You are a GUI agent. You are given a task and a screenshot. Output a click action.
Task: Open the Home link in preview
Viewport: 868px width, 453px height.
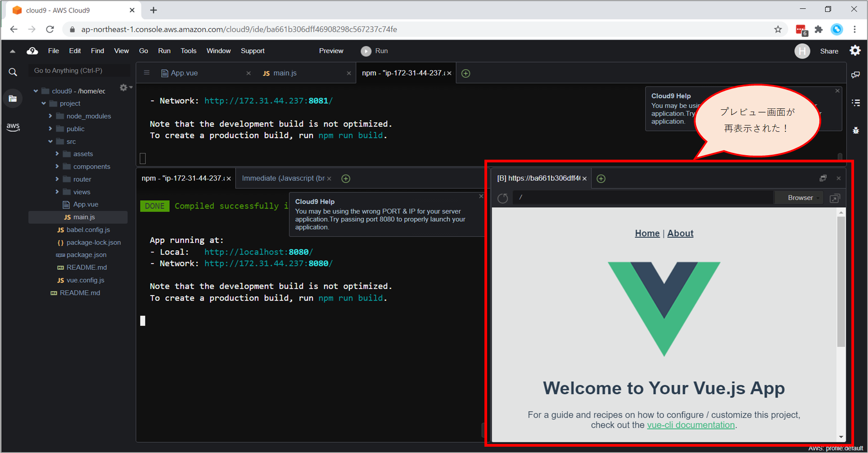[647, 233]
